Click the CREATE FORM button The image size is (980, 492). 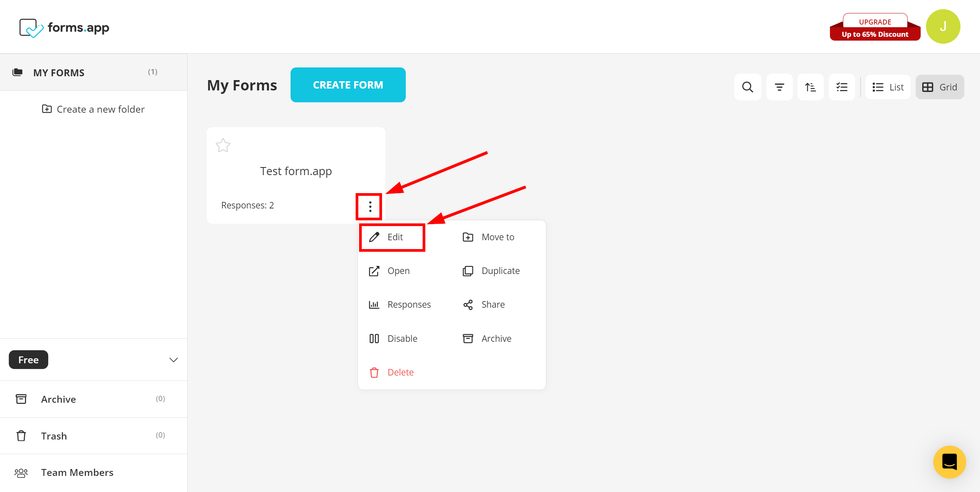[x=348, y=85]
